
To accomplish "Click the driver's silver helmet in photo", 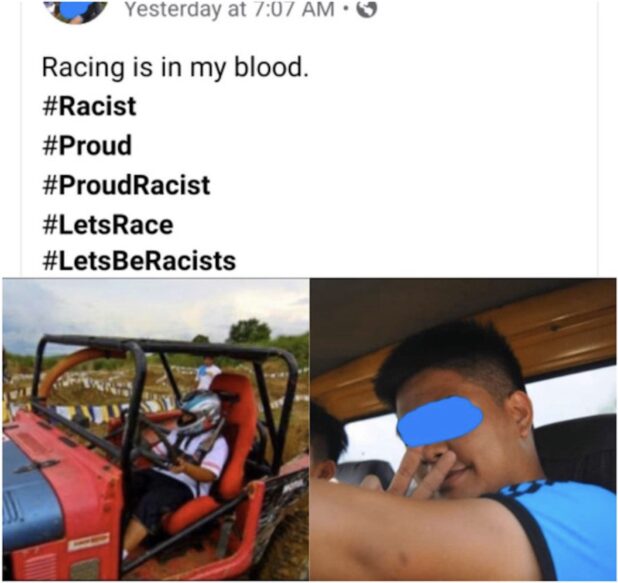I will [200, 412].
